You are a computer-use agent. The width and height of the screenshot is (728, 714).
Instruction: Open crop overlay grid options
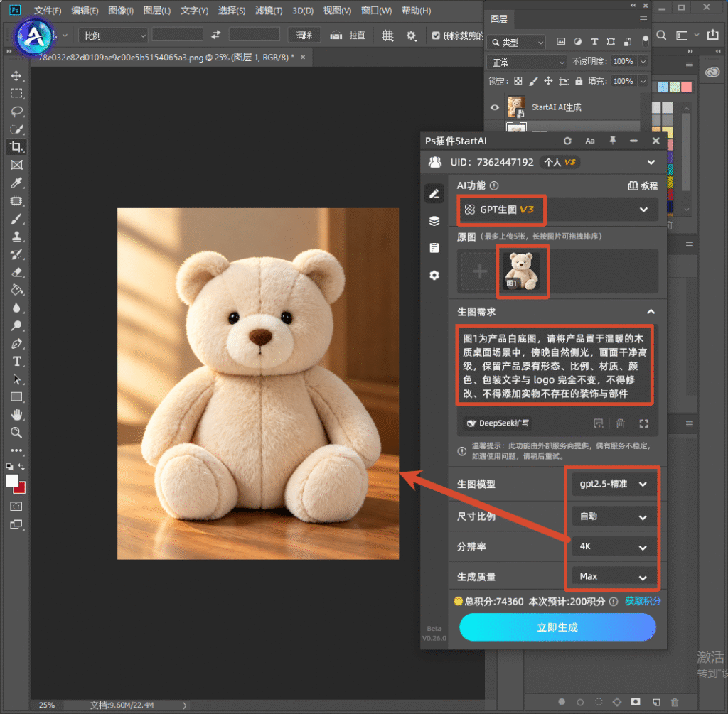point(387,36)
